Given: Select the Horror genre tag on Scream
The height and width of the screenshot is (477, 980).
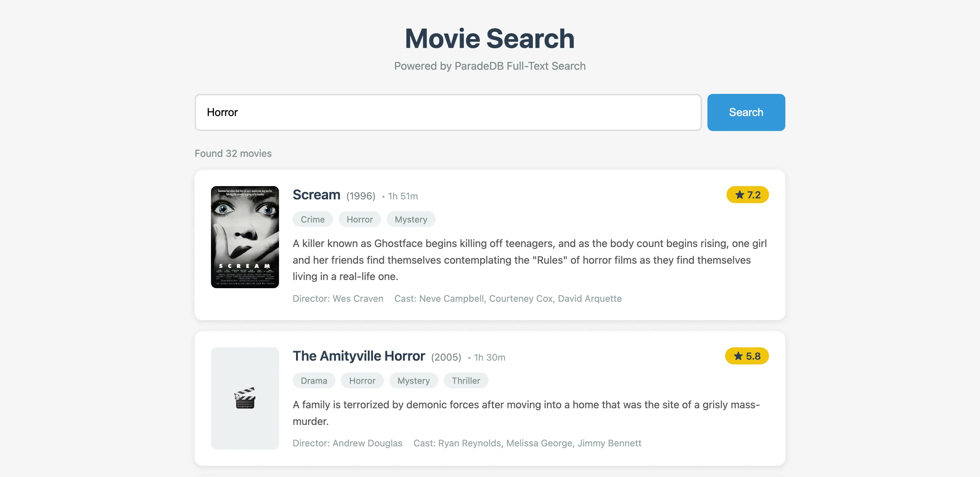Looking at the screenshot, I should click(x=359, y=219).
